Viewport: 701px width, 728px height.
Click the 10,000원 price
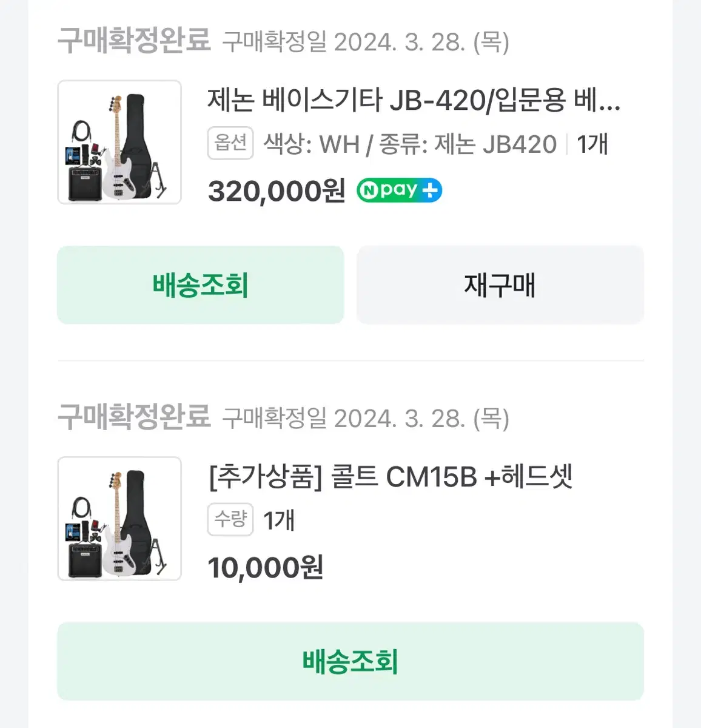(266, 568)
